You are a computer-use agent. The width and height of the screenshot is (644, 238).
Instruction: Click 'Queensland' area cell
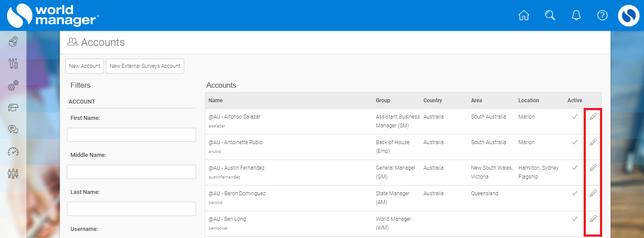pos(485,193)
